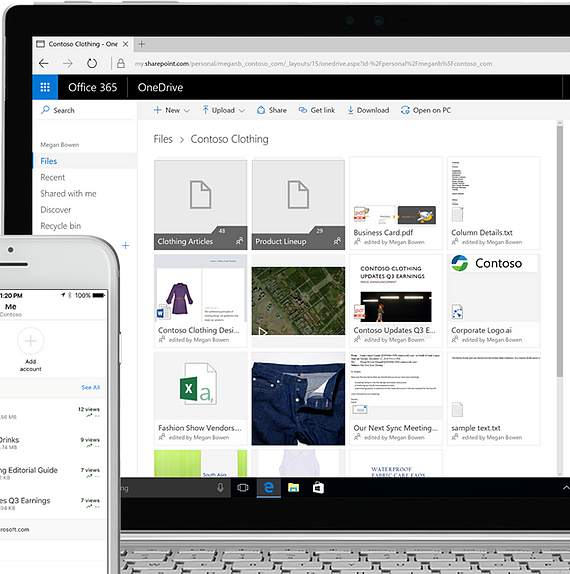
Task: Show hidden system tray icons chevron
Action: [x=566, y=488]
